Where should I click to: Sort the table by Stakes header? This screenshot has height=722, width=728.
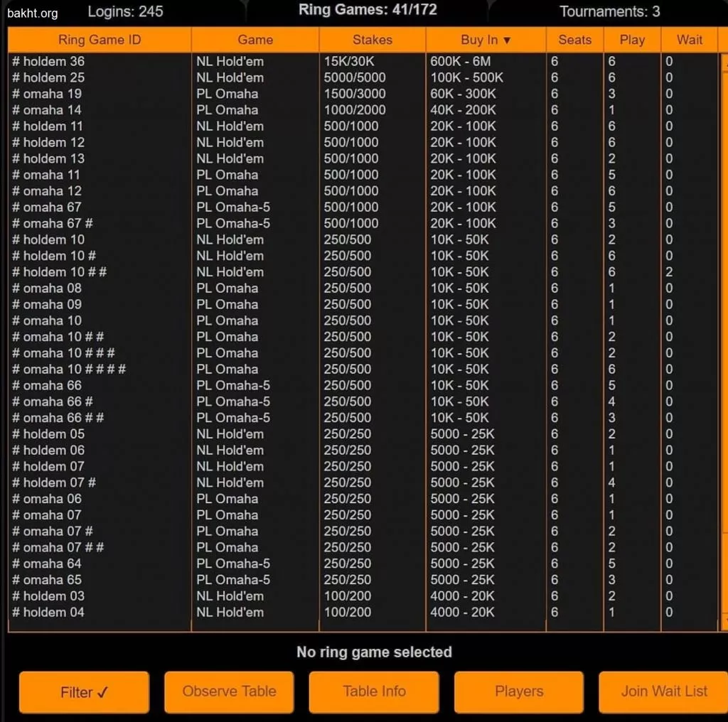pos(372,40)
